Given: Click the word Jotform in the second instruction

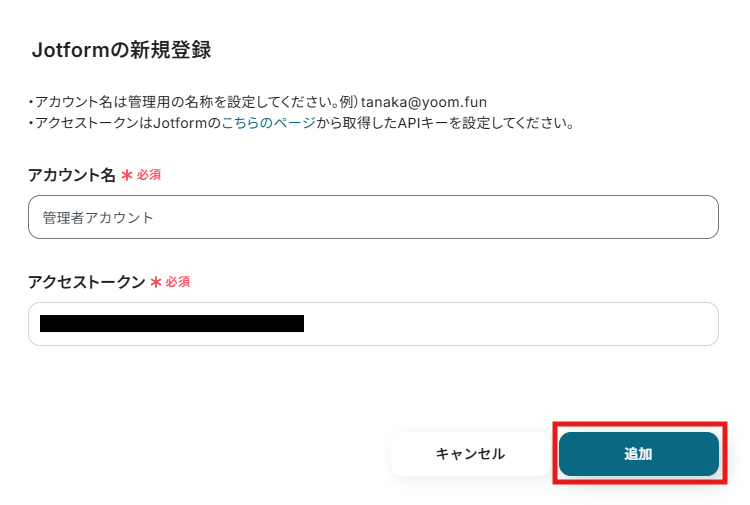Looking at the screenshot, I should (180, 123).
